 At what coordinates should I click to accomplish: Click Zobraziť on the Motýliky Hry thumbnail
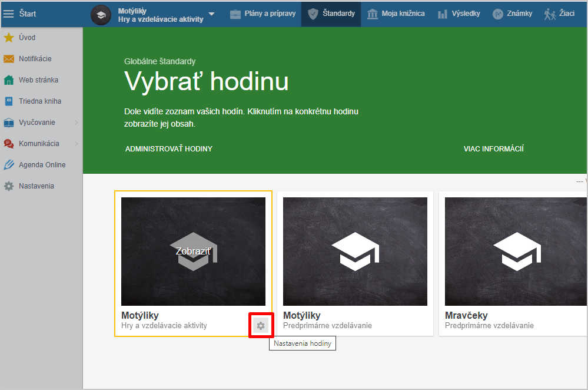[193, 251]
